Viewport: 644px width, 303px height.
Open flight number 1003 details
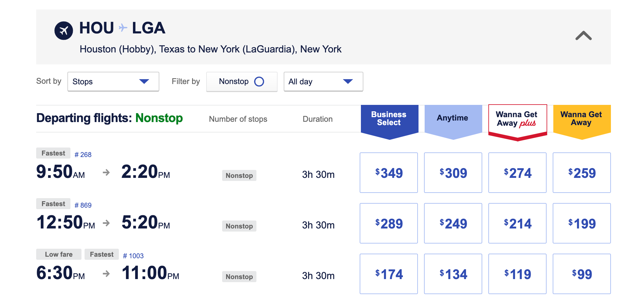[134, 255]
